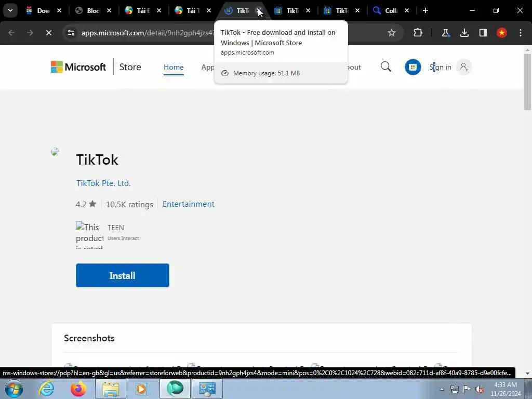The image size is (532, 399).
Task: Open TikTok Pte. Ltd. publisher link
Action: [x=103, y=183]
